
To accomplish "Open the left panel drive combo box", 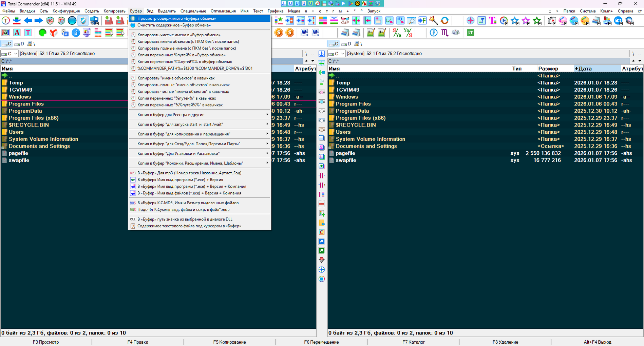I will pos(9,54).
